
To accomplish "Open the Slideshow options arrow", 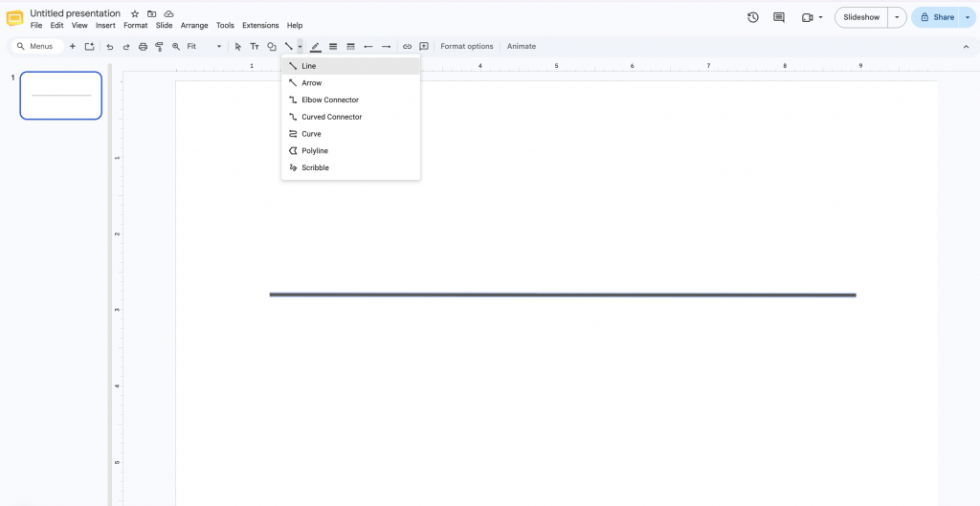I will coord(898,17).
